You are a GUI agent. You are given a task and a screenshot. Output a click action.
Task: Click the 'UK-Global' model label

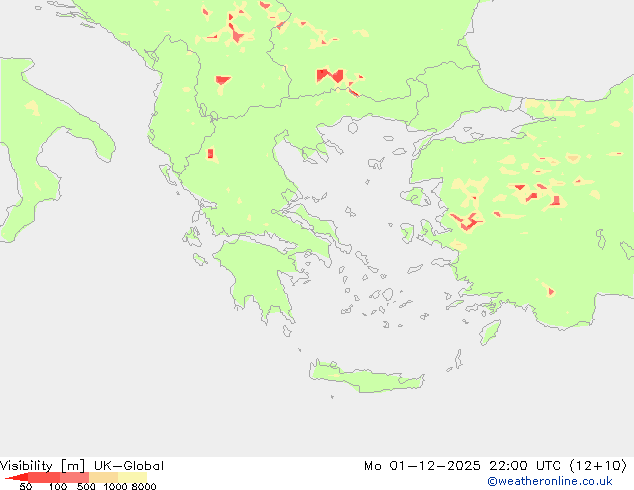click(129, 466)
